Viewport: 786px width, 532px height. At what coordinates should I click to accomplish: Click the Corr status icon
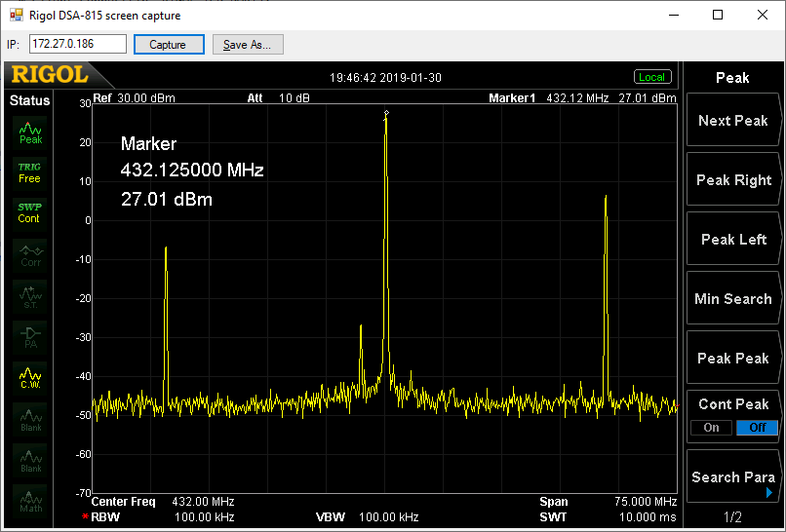point(30,255)
